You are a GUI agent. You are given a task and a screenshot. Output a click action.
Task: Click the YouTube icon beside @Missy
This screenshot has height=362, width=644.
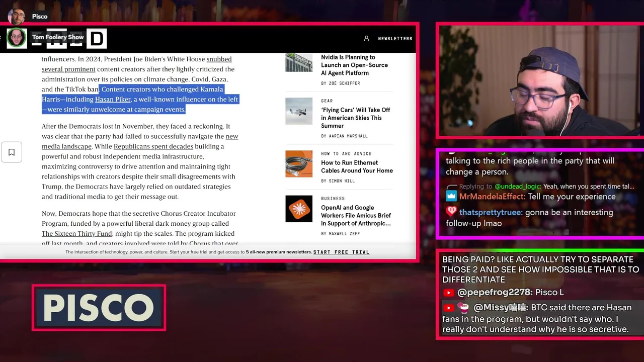pos(448,307)
